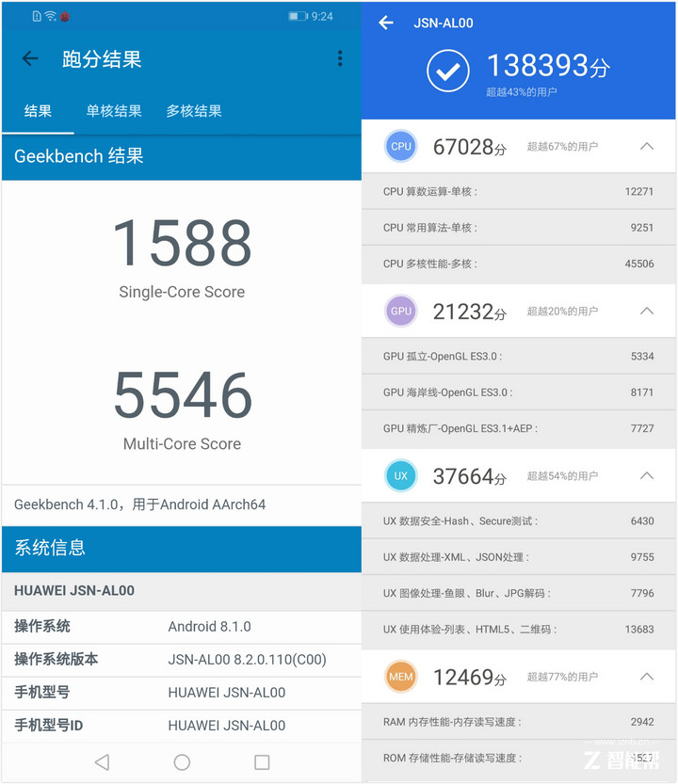Tap the 超越67%的用户 CPU percentile
This screenshot has height=784, width=678.
tap(562, 147)
